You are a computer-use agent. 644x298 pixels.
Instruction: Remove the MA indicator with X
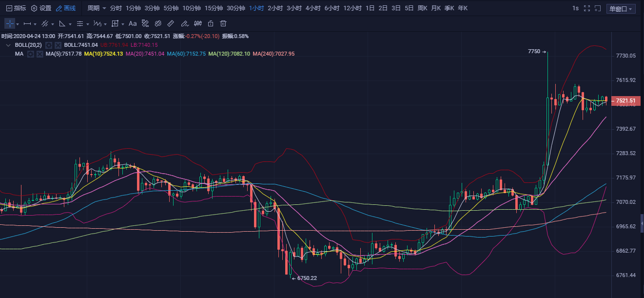click(39, 54)
